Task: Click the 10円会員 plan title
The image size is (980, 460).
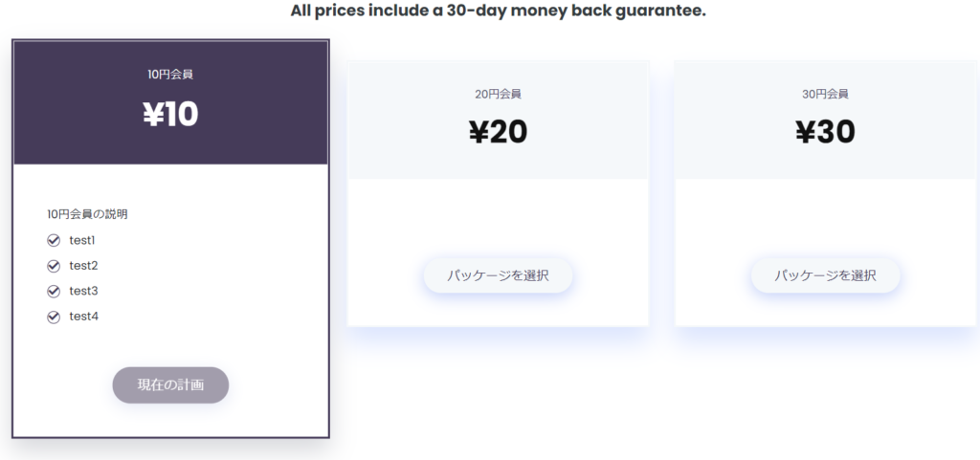Action: [170, 75]
